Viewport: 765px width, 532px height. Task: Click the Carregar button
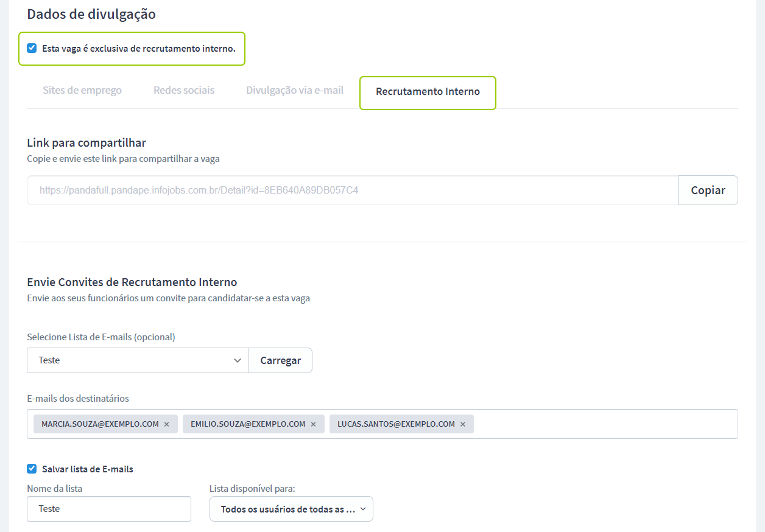(x=281, y=360)
